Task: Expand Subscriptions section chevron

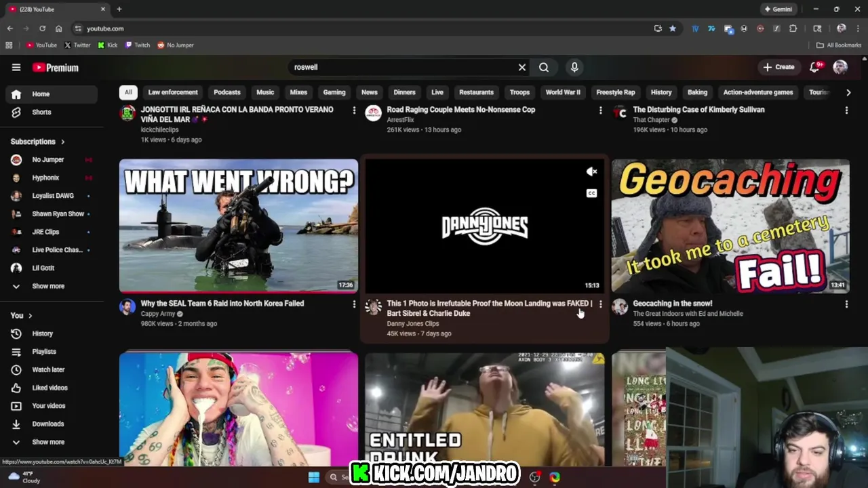Action: 63,142
